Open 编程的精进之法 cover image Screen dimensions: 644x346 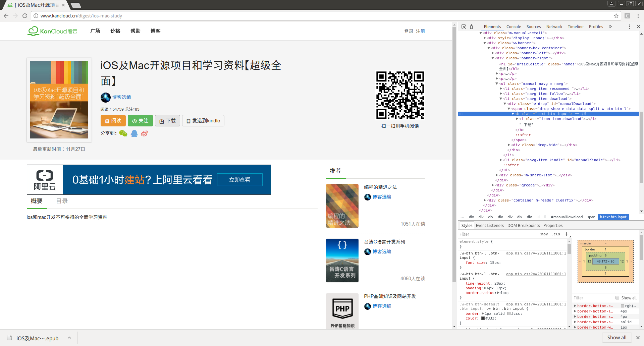click(x=342, y=206)
